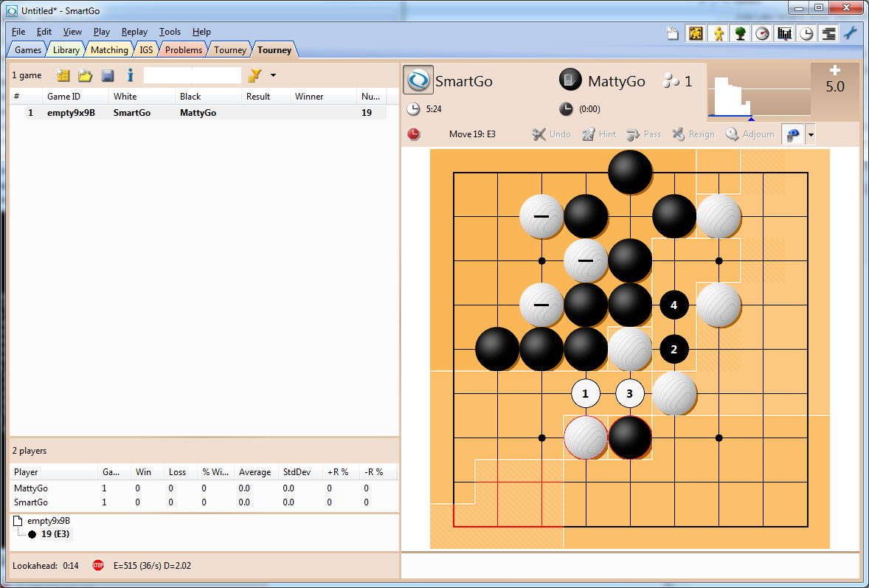Toggle the Go board view icon
869x588 pixels.
click(x=696, y=33)
